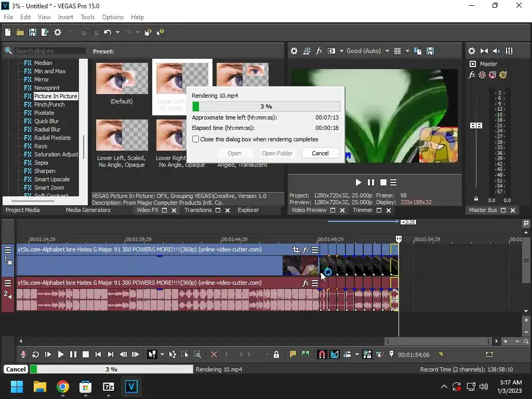The width and height of the screenshot is (532, 399).
Task: Click the preview overlays grid icon
Action: tap(397, 51)
